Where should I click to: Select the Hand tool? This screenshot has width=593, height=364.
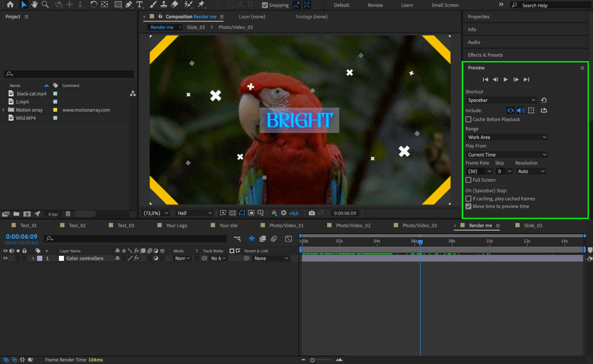34,4
